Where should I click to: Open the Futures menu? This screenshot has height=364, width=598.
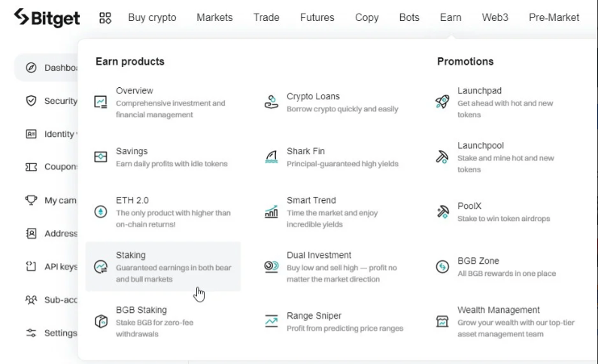tap(317, 17)
